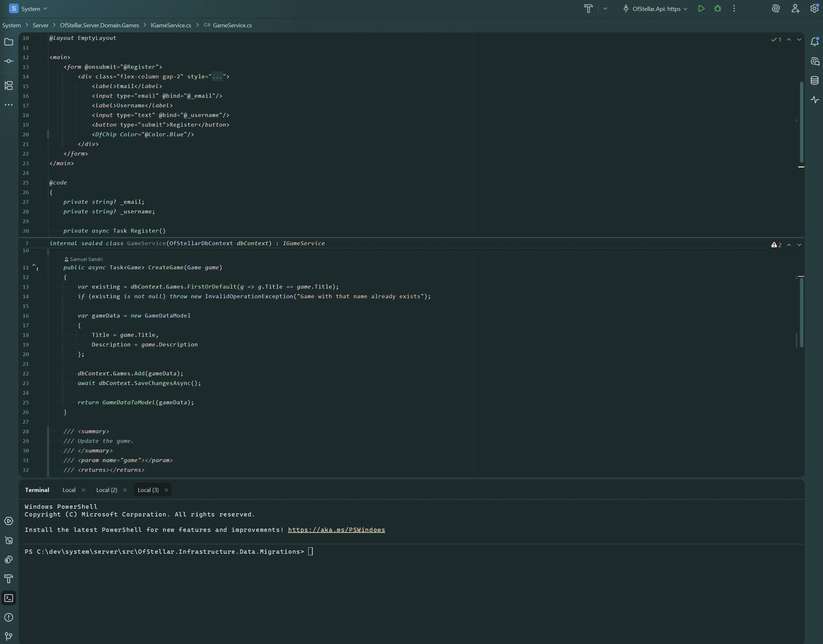Viewport: 823px width, 644px height.
Task: Open the kebab more-actions menu
Action: (734, 8)
